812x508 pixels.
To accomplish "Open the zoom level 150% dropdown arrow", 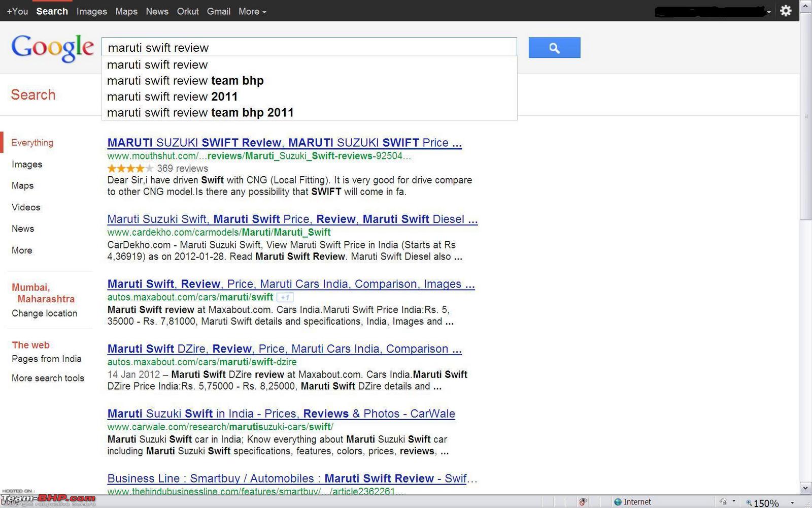I will [792, 503].
